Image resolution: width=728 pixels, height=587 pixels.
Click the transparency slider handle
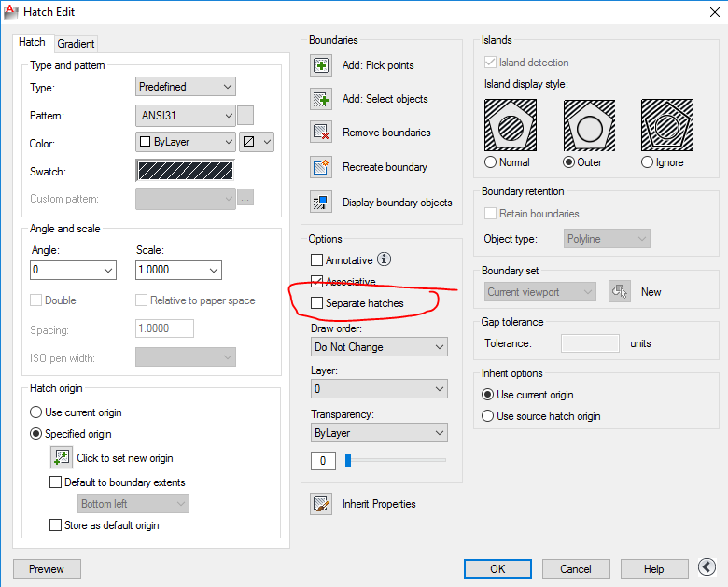coord(348,460)
